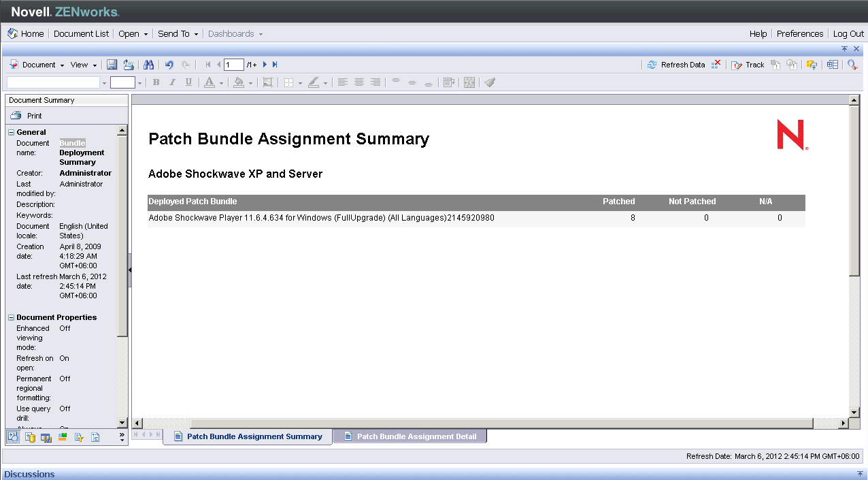Go to the next report page
The height and width of the screenshot is (480, 868).
pyautogui.click(x=265, y=65)
